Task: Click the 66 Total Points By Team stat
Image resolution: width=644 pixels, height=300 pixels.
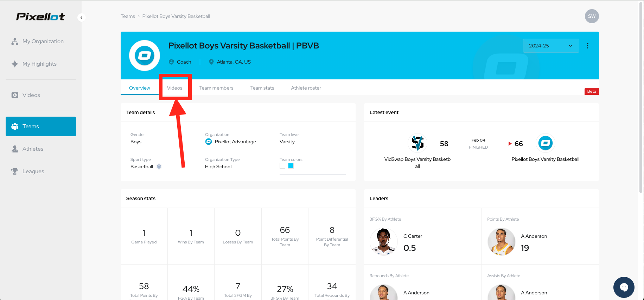Action: pos(285,236)
